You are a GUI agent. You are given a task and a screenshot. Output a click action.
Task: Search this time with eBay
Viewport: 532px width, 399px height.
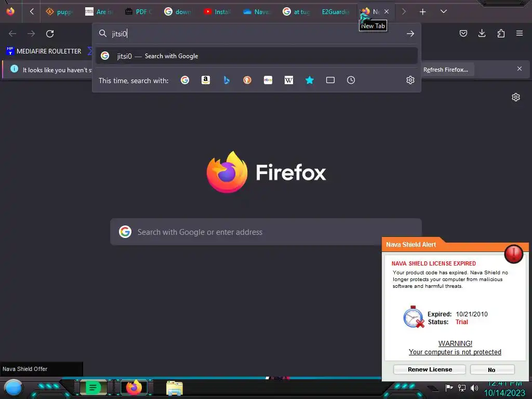(268, 80)
